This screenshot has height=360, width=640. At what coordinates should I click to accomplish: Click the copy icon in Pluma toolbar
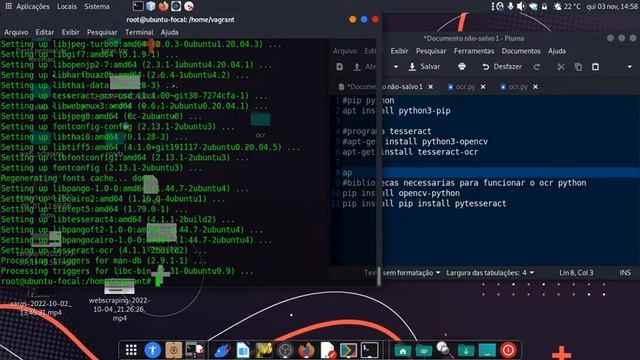pyautogui.click(x=578, y=67)
